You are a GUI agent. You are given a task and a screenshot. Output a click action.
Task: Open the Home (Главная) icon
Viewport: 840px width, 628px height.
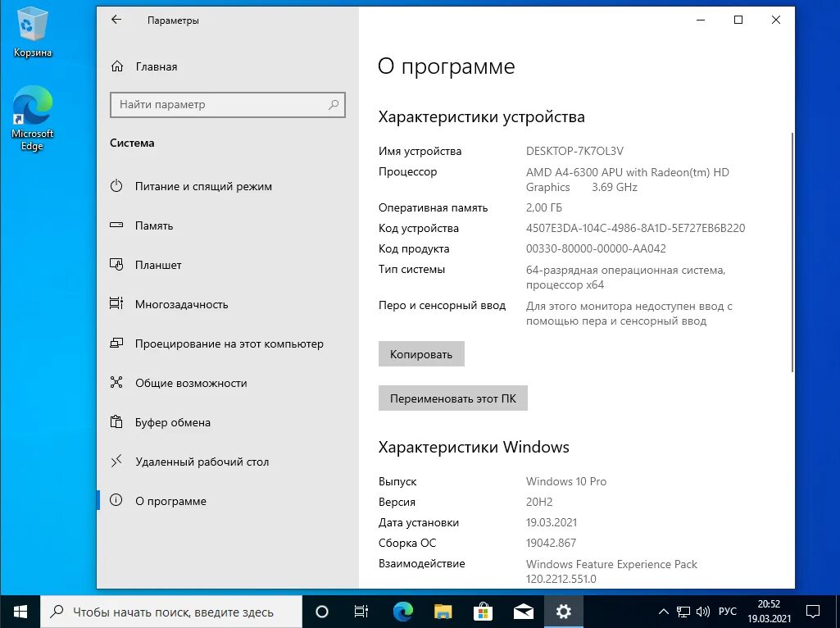[x=117, y=66]
